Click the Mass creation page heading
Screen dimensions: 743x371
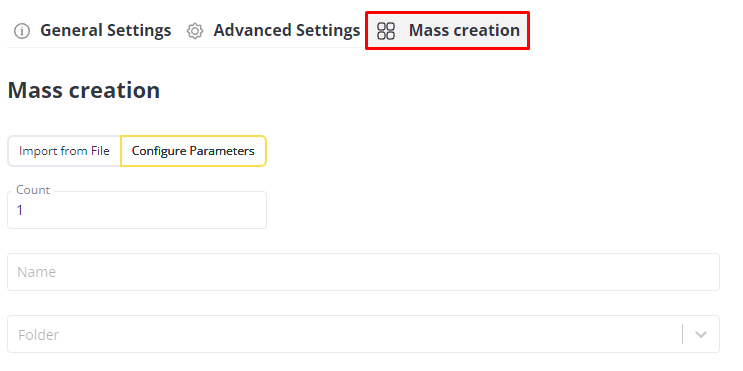point(84,90)
